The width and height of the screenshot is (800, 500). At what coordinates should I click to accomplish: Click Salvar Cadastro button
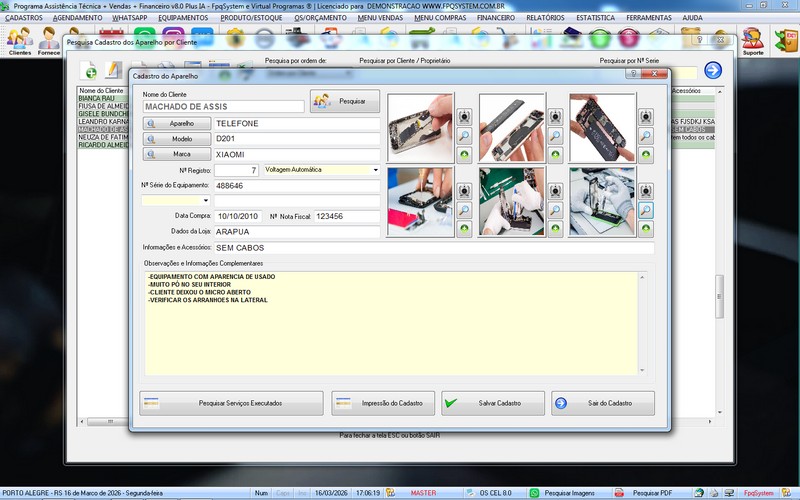click(x=493, y=403)
